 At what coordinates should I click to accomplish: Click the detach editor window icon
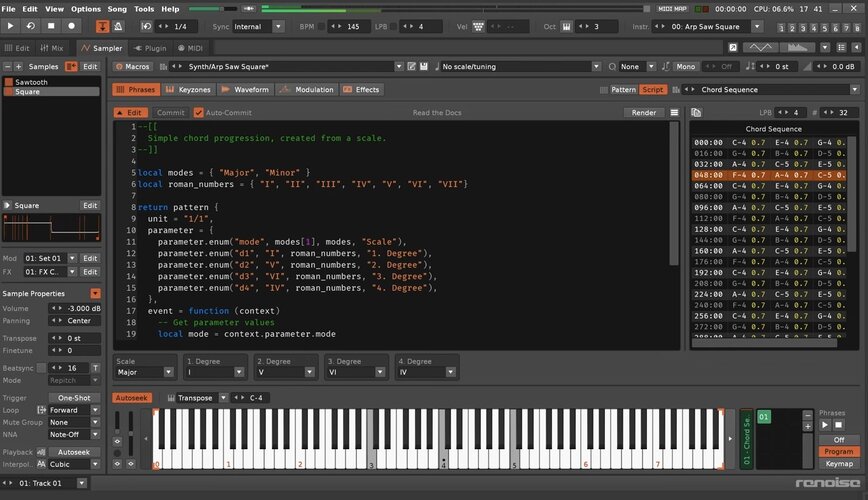732,48
